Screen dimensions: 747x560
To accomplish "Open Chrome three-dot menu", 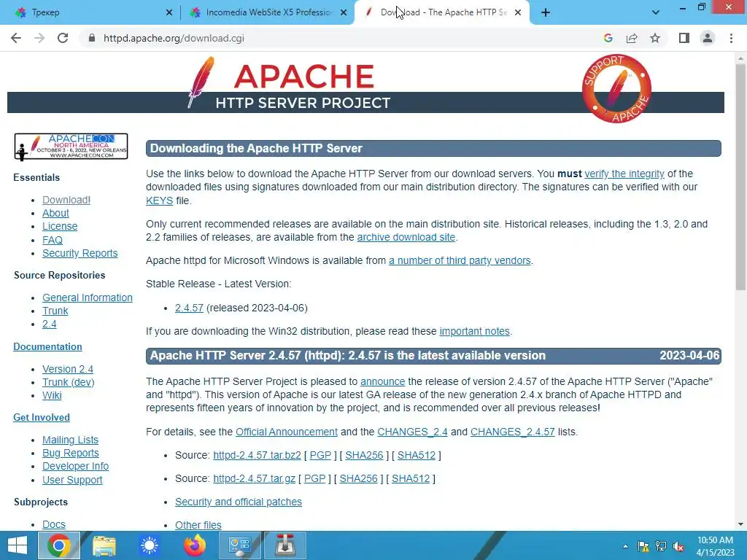I will (x=731, y=38).
